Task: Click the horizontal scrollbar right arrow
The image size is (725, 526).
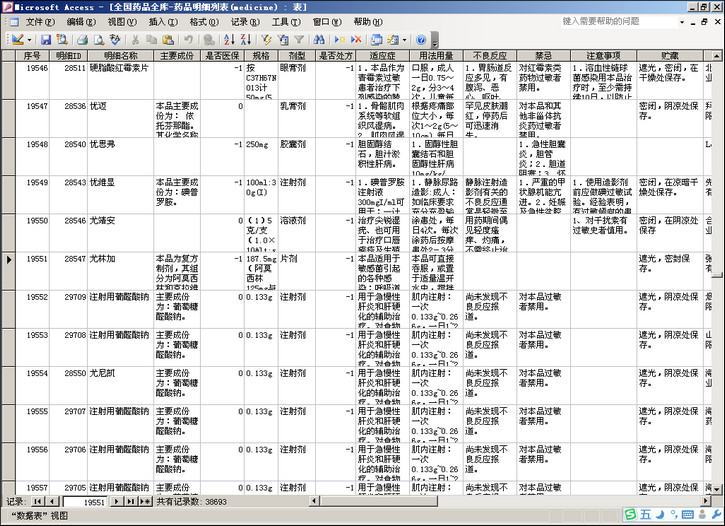Action: (706, 501)
